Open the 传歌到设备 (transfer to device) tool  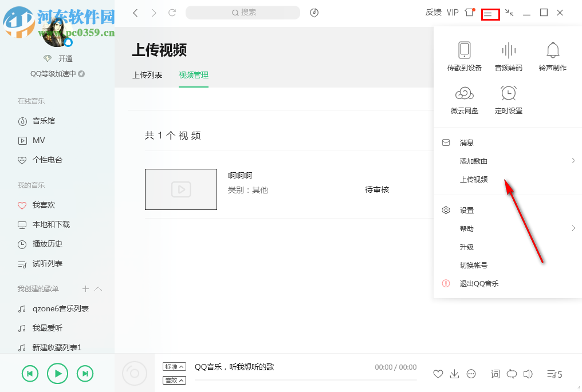tap(464, 56)
